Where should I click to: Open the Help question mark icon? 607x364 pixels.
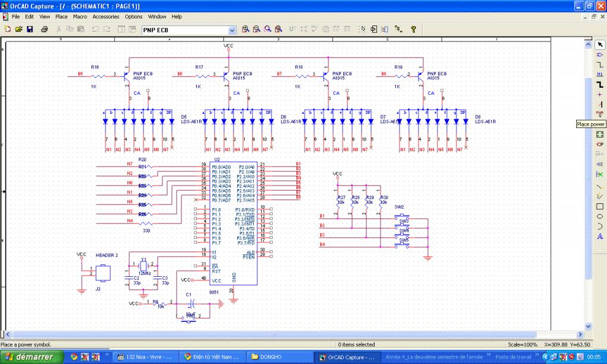[x=413, y=29]
